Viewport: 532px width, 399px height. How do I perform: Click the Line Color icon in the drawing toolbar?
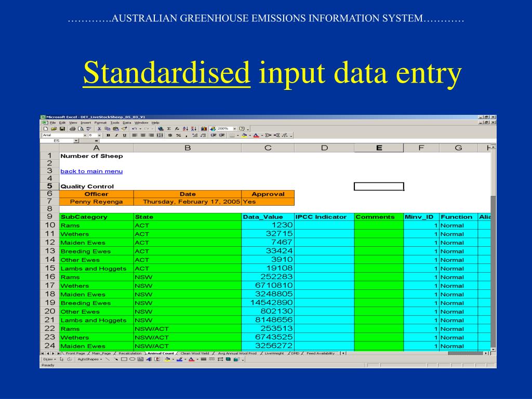179,360
